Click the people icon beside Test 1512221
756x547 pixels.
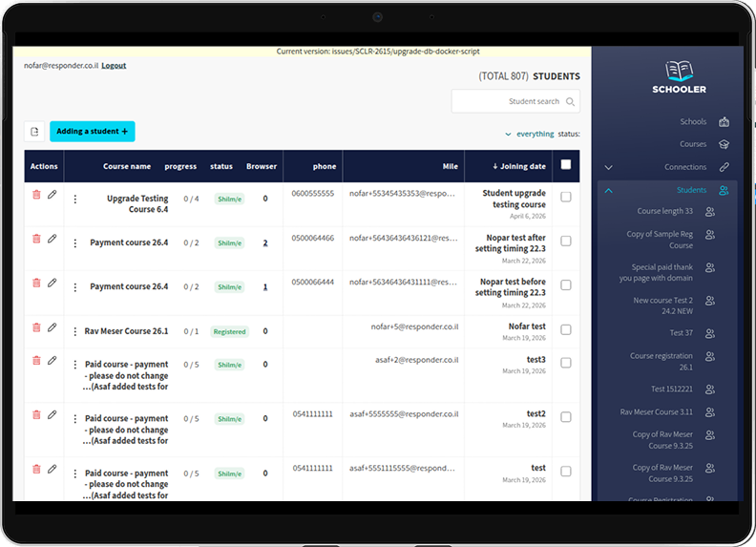(x=710, y=389)
